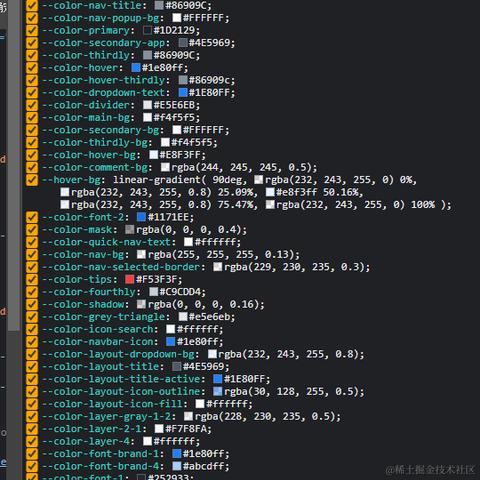This screenshot has height=480, width=480.
Task: Open the grey swatch of --color-fourthly
Action: [153, 292]
